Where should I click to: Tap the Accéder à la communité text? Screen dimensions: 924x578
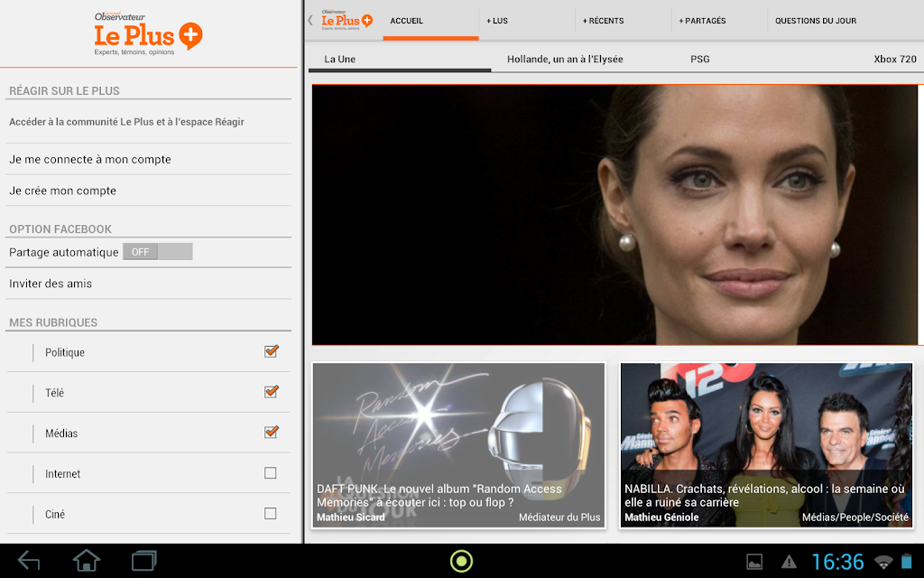(126, 122)
